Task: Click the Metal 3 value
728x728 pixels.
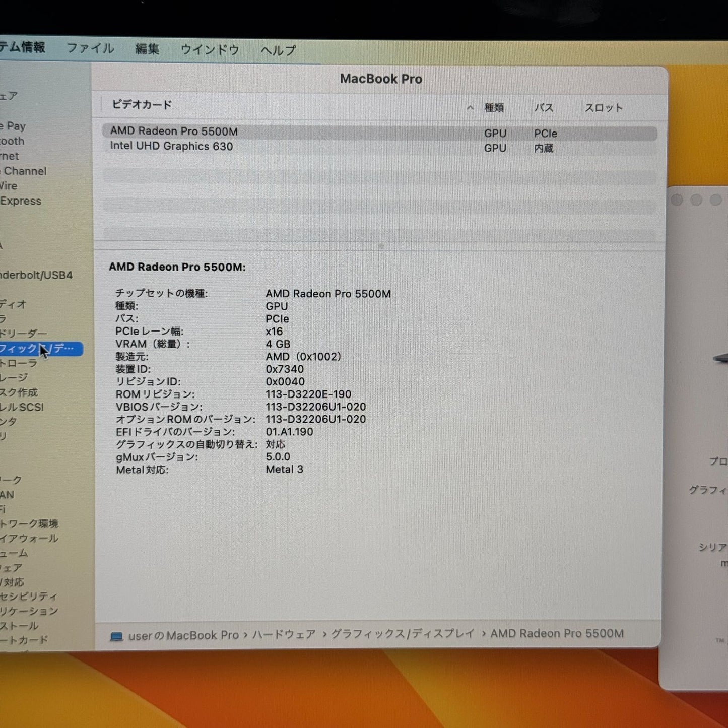Action: 285,470
